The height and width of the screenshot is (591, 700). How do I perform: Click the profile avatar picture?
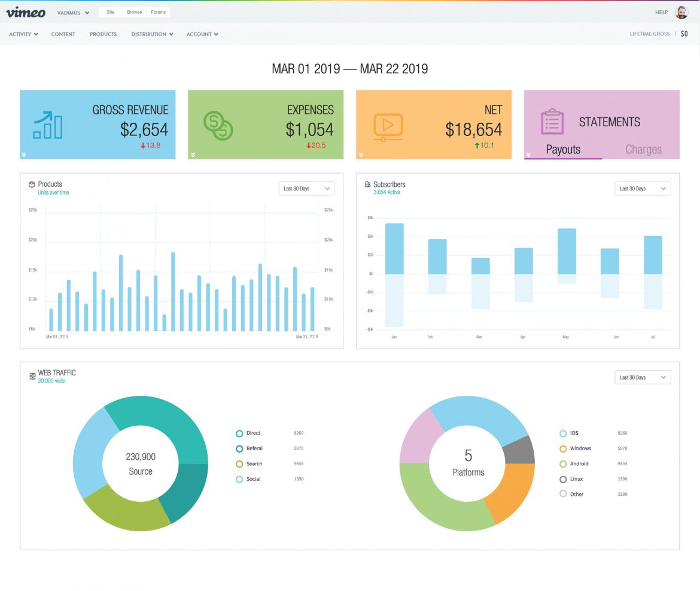click(681, 12)
